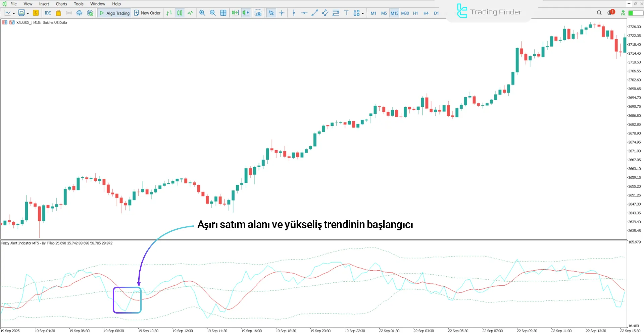Toggle Algo Trading on
The image size is (644, 334).
114,13
